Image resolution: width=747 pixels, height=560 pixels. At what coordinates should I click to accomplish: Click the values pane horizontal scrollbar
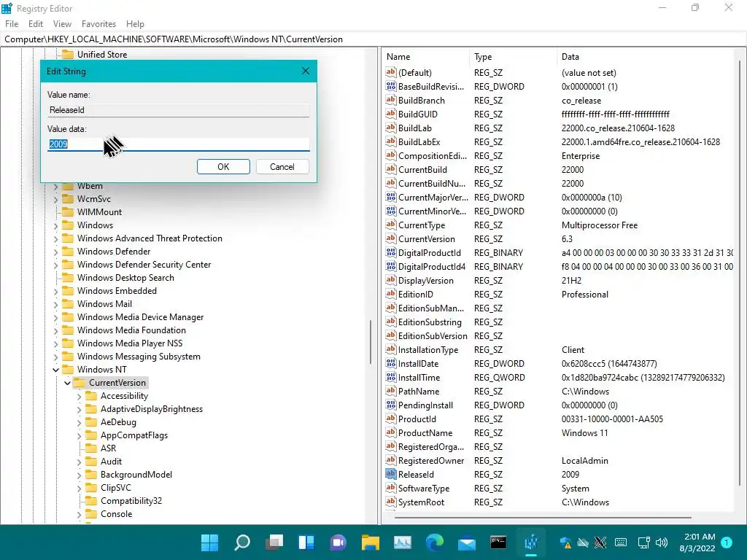click(x=543, y=517)
